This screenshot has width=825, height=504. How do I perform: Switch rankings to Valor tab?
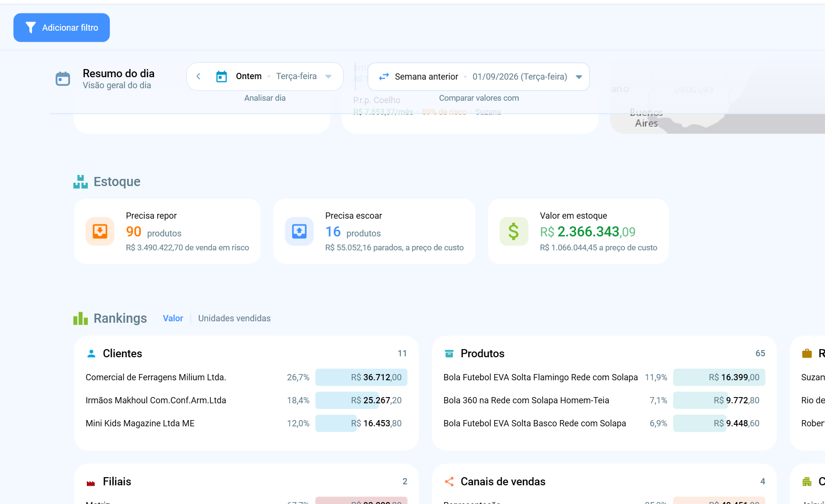[x=173, y=318]
